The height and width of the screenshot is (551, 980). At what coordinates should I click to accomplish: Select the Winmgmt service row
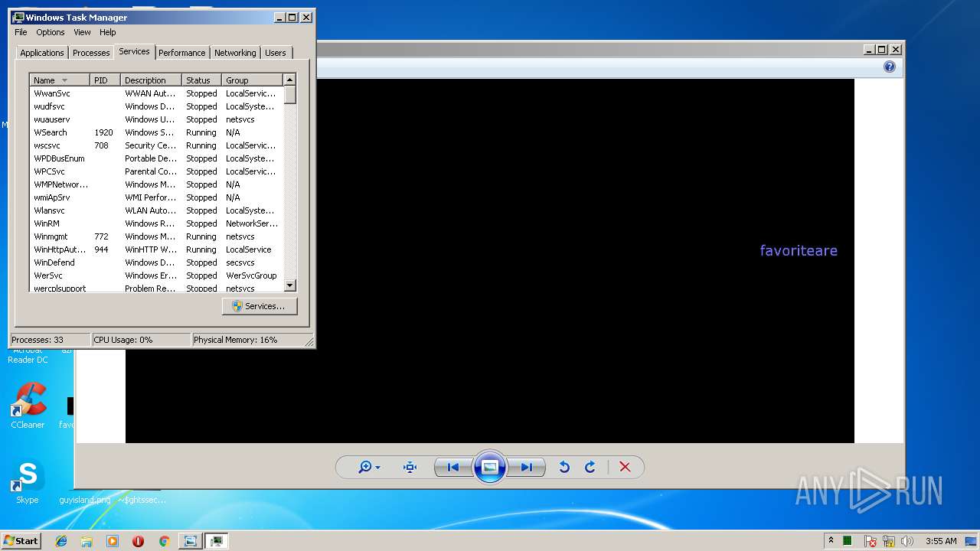tap(156, 236)
